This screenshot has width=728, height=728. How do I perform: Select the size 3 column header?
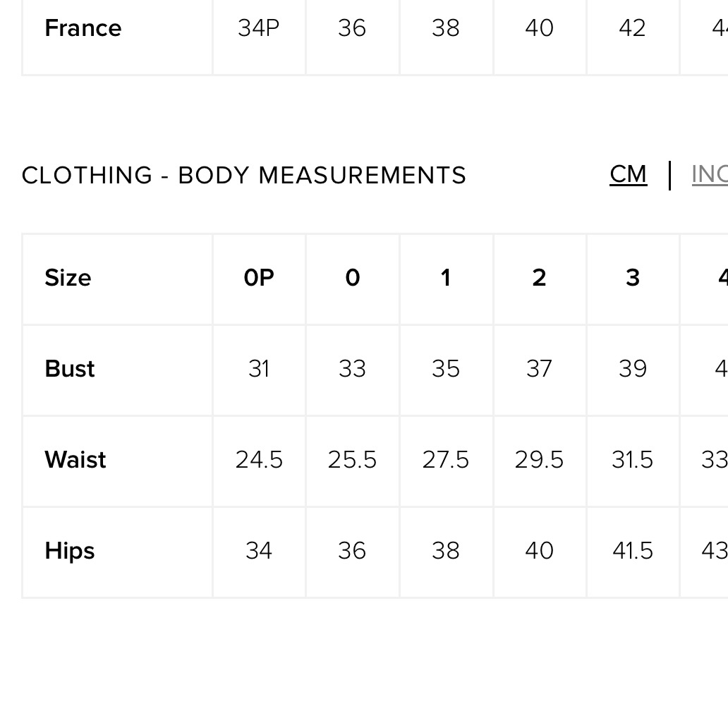click(x=633, y=278)
